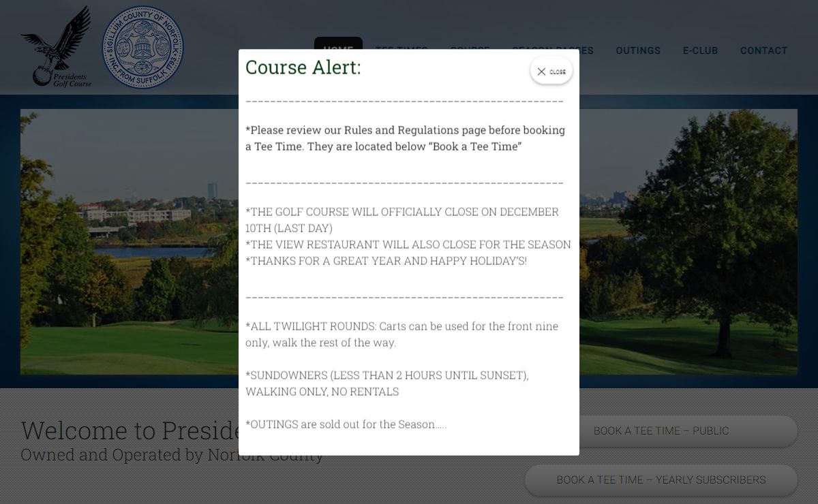Screen dimensions: 818x504
Task: Click the December 10th closing notice
Action: click(x=402, y=220)
